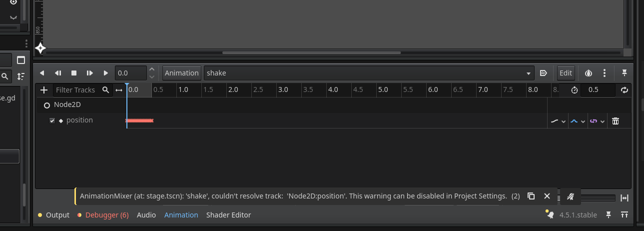Copy the warning notification text
This screenshot has width=644, height=231.
click(x=531, y=196)
